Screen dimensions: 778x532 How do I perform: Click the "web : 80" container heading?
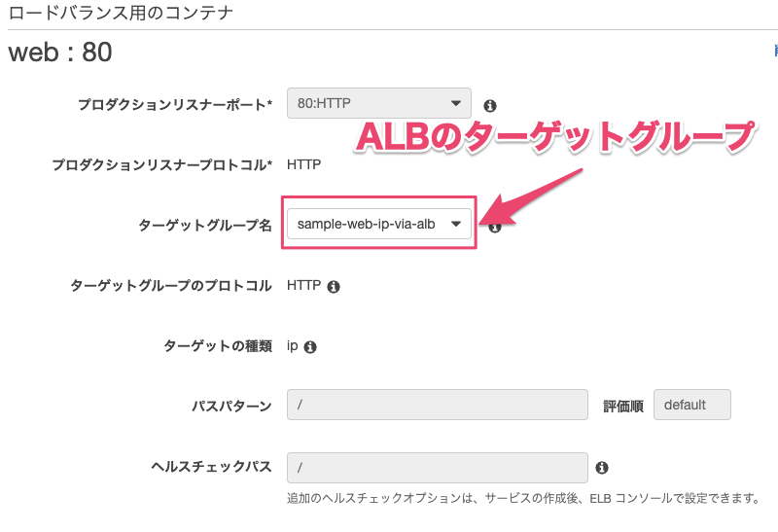60,53
